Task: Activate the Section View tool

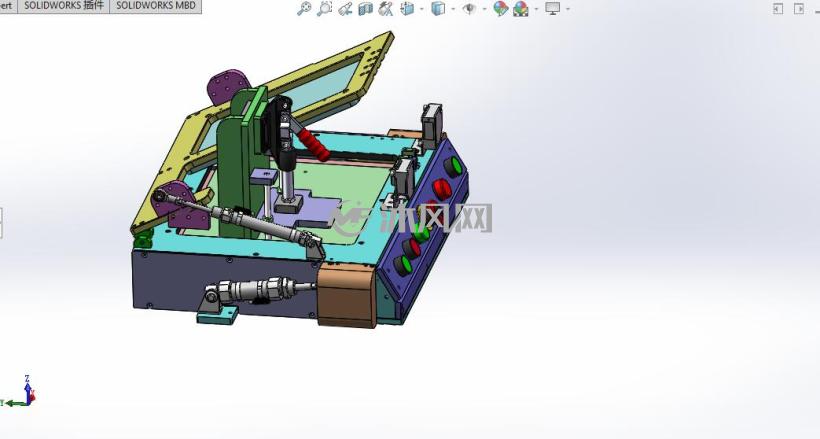Action: [x=366, y=8]
